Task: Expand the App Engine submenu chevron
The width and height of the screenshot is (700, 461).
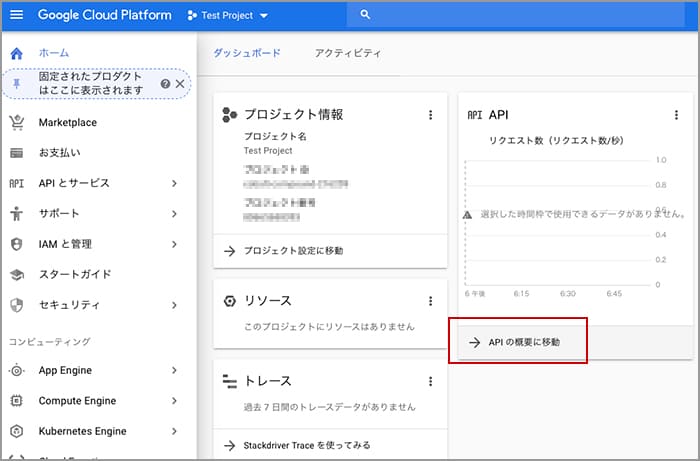Action: 174,370
